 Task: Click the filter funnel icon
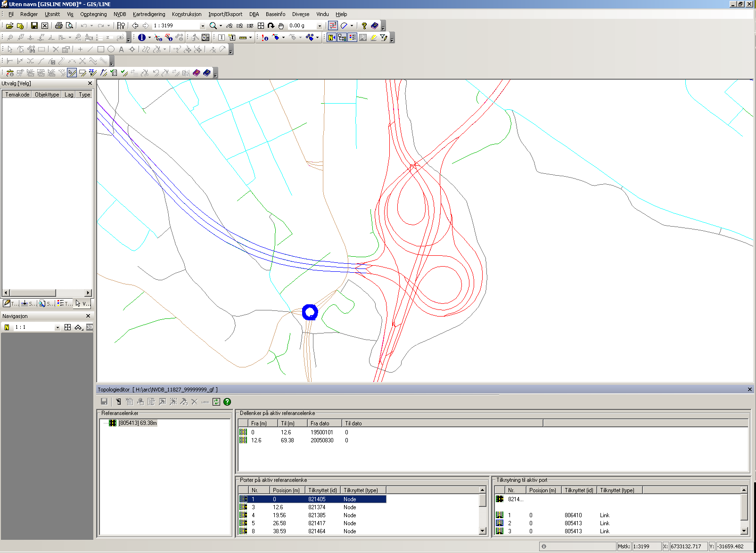tap(384, 37)
